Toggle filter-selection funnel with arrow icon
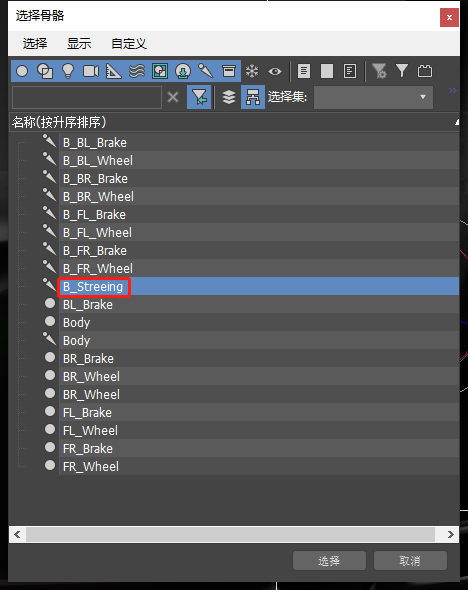The height and width of the screenshot is (590, 468). tap(199, 97)
